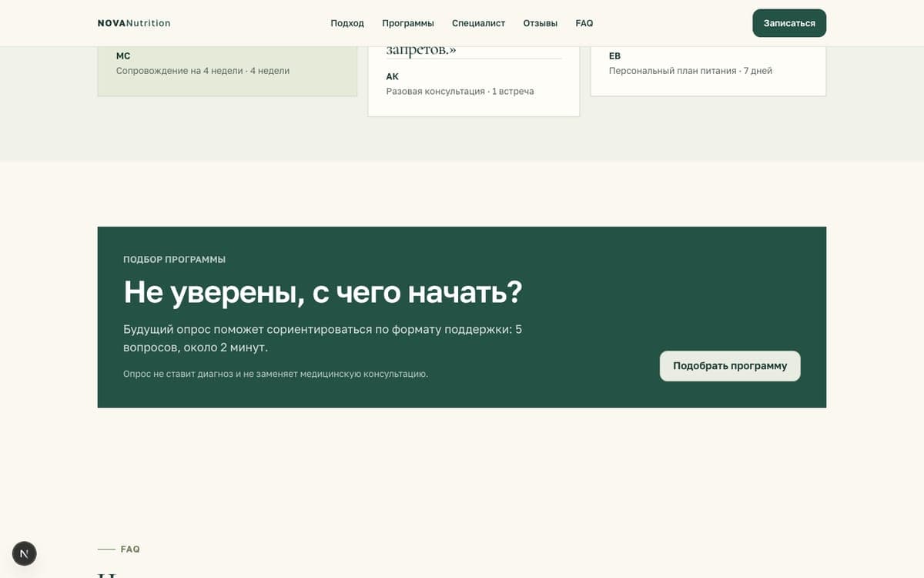Click the paragraph starting 'Будущий опрос поможет'

pos(323,338)
